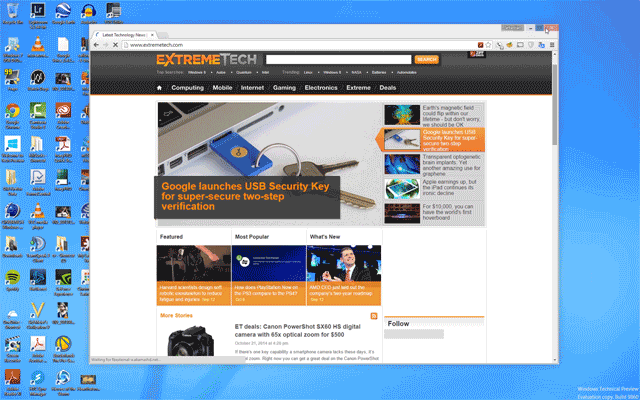The image size is (640, 400).
Task: Open the $10,000 hoverboard story
Action: pos(434,213)
